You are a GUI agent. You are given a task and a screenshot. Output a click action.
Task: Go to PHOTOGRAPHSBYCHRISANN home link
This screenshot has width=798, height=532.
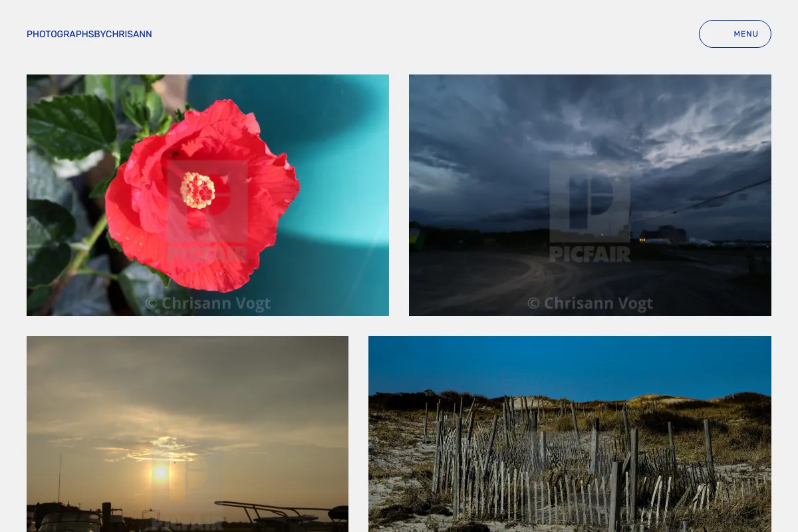(89, 34)
